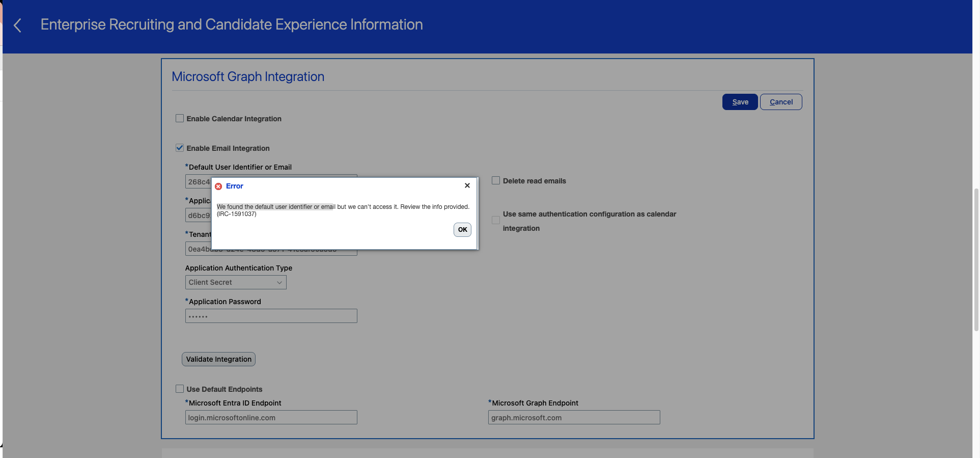Image resolution: width=980 pixels, height=458 pixels.
Task: Click the Application ID field starting d6bc9
Action: point(198,215)
